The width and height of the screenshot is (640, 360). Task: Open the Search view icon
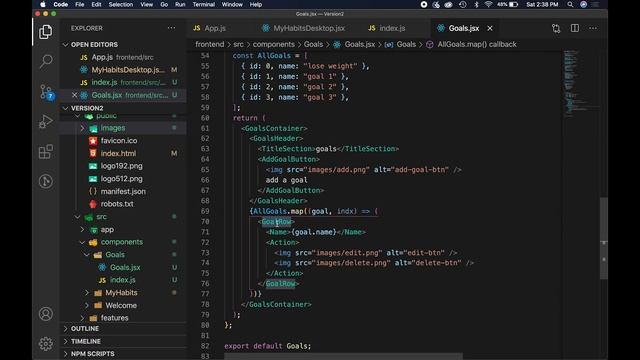46,61
